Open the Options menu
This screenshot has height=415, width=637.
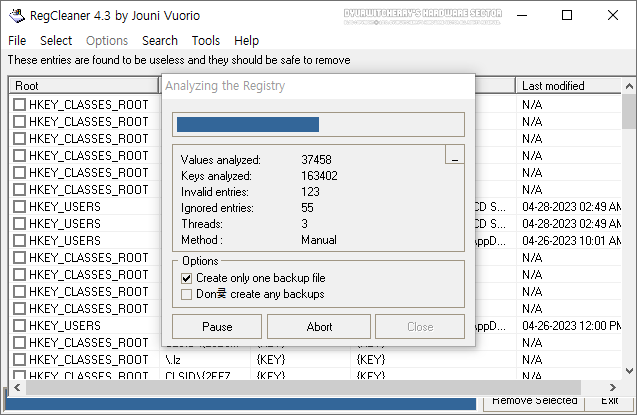click(x=107, y=41)
